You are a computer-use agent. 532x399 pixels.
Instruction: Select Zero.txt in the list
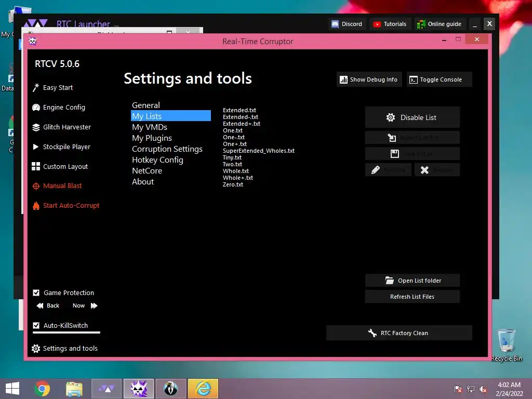click(x=233, y=184)
